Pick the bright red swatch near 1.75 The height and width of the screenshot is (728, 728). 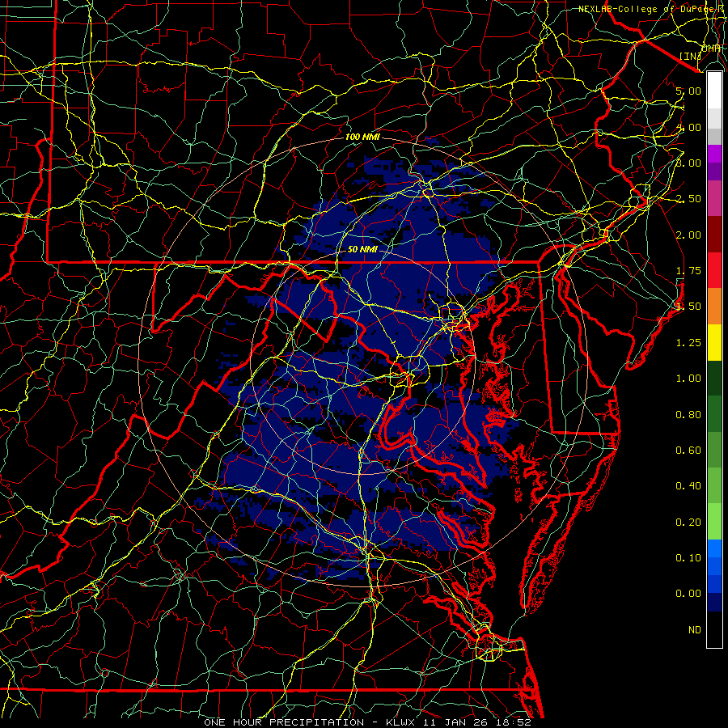714,271
